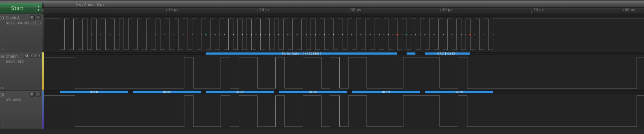Open settings gear for Clock A channel
The height and width of the screenshot is (134, 644).
coord(32,18)
